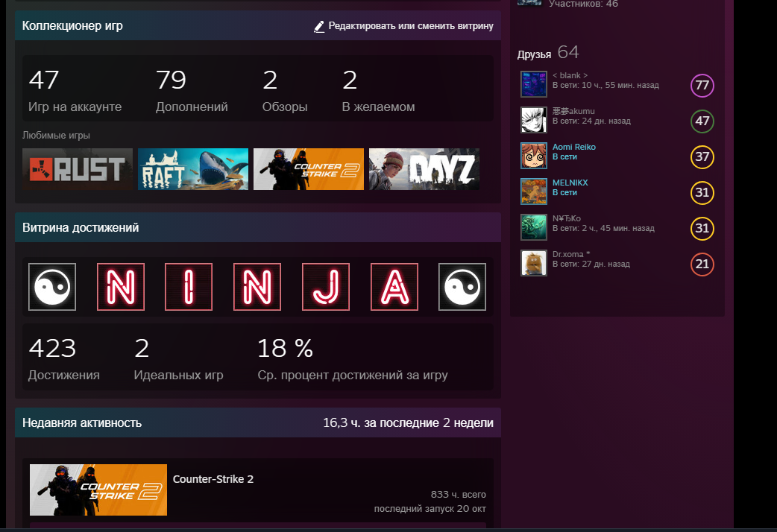Click the pencil edit showcase icon
This screenshot has height=532, width=777.
pyautogui.click(x=319, y=26)
